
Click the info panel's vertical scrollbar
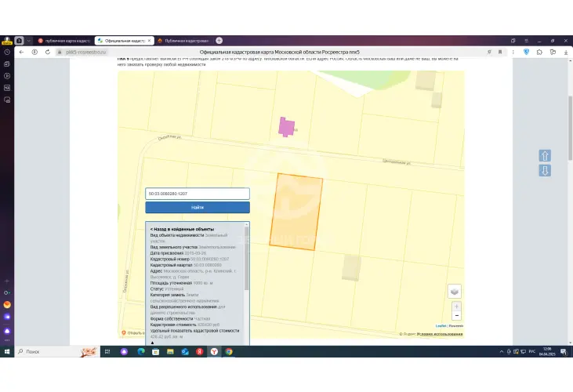[x=247, y=258]
